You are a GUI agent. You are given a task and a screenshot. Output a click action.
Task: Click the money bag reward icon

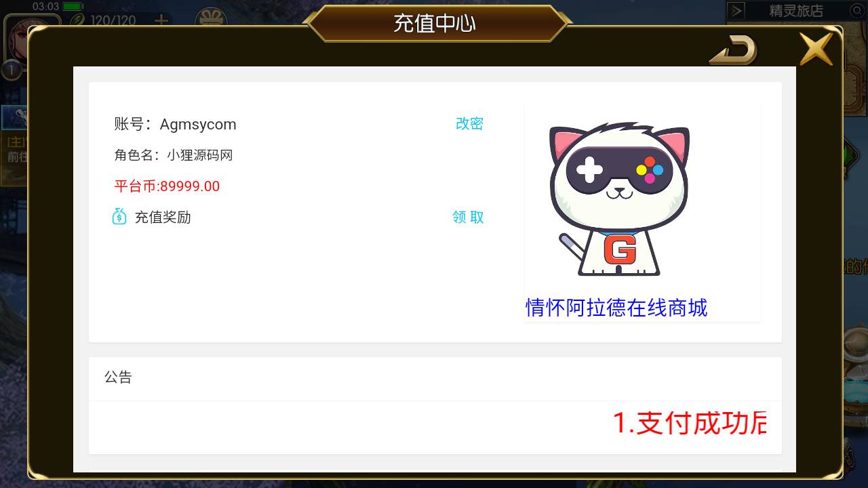click(119, 216)
